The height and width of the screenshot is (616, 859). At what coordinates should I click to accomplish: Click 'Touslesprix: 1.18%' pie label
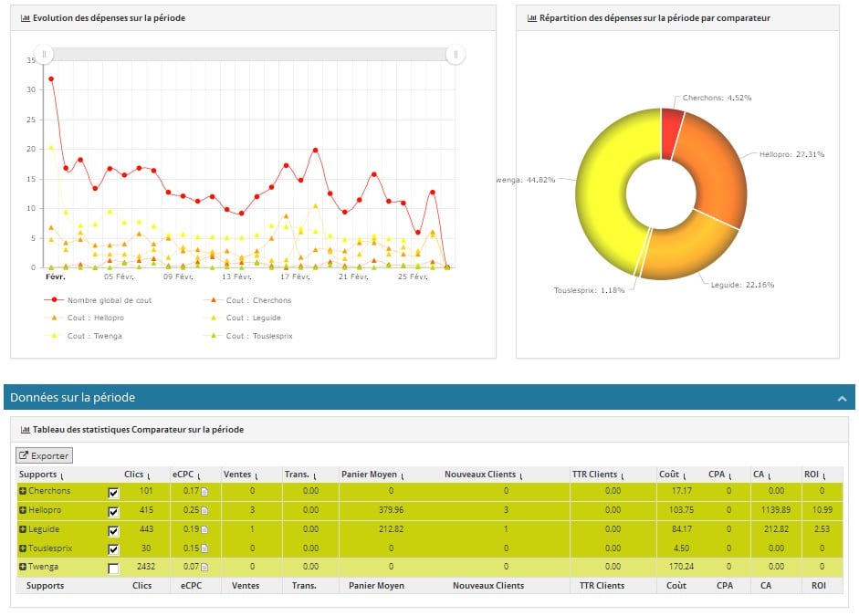coord(589,290)
